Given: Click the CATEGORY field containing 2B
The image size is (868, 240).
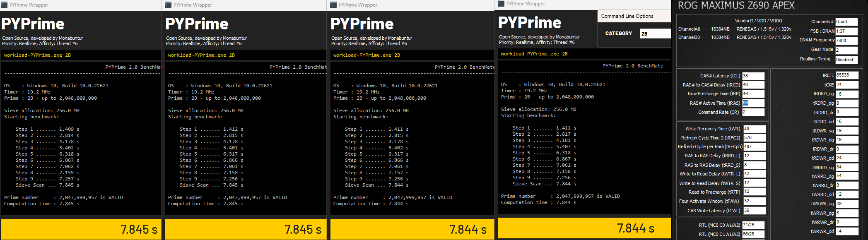Looking at the screenshot, I should coord(655,34).
